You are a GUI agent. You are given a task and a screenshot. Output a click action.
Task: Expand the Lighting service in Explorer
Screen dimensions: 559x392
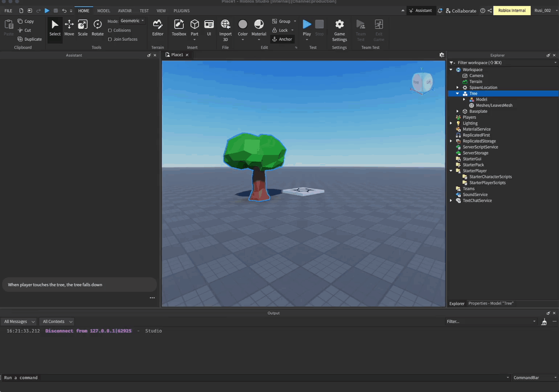tap(451, 123)
